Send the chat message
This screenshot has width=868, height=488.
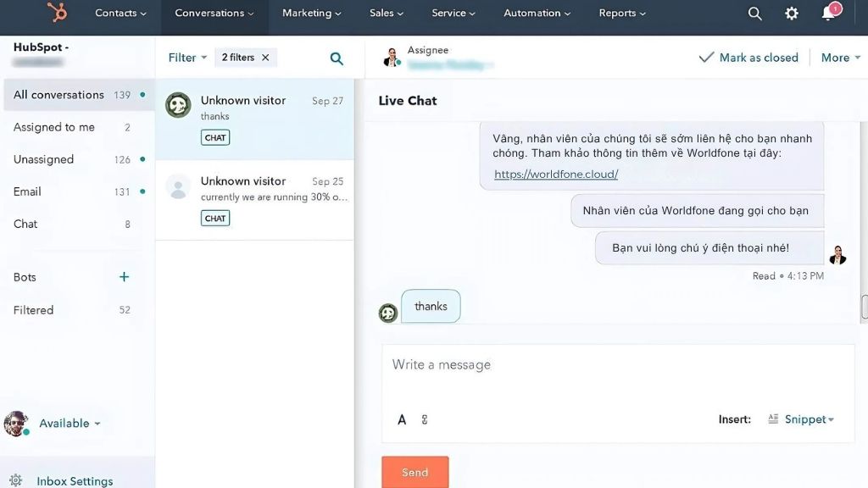click(415, 472)
